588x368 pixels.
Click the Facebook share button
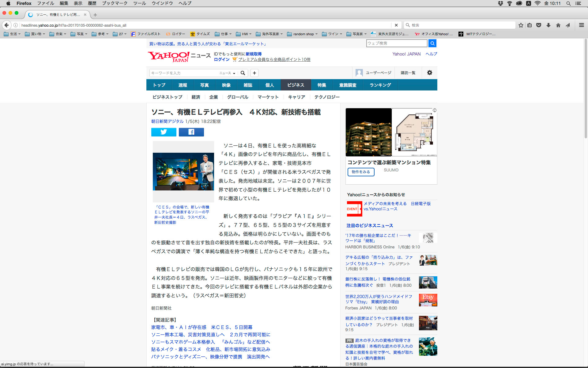pos(191,132)
